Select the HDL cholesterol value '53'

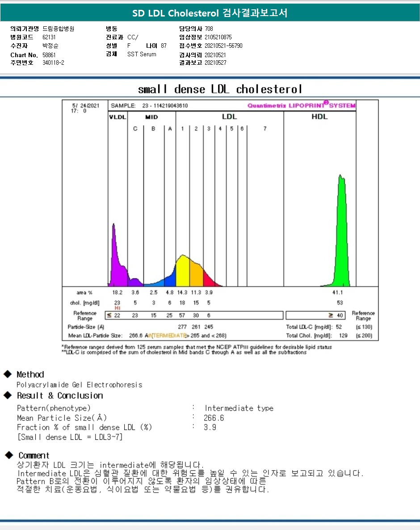[x=340, y=303]
